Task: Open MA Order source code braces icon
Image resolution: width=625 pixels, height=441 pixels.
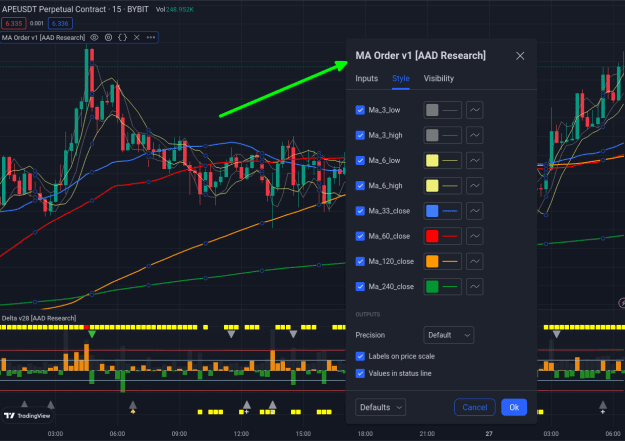Action: [123, 37]
